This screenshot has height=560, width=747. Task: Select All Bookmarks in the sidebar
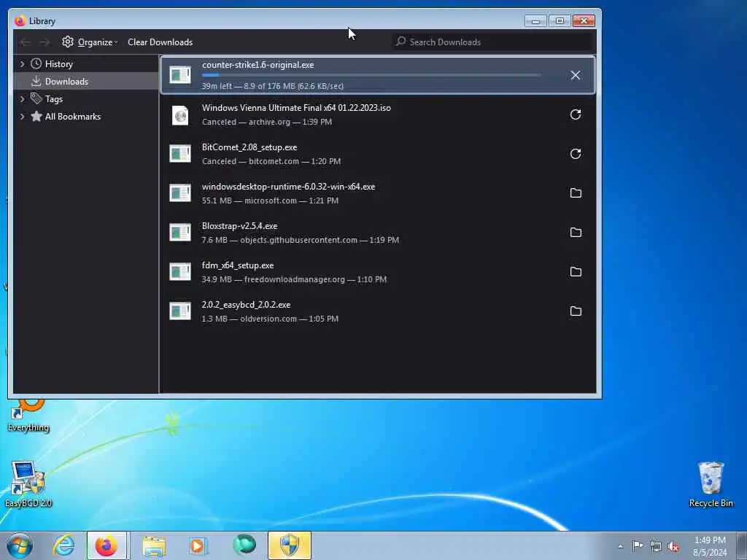pyautogui.click(x=86, y=116)
